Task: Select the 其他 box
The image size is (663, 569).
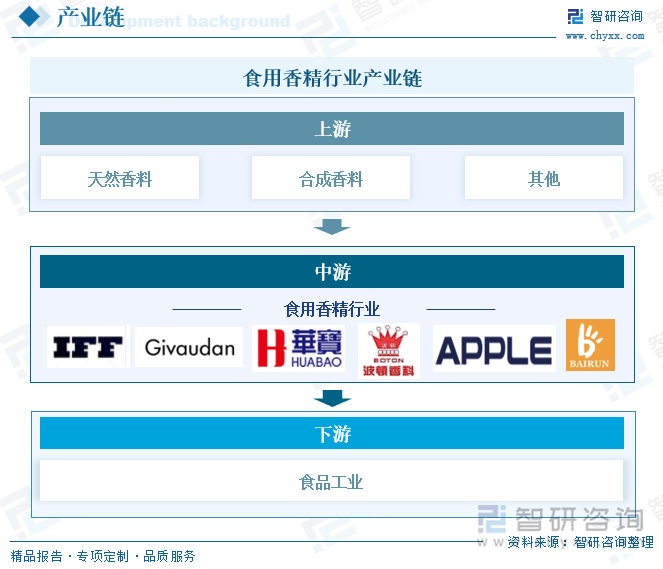Action: 544,178
